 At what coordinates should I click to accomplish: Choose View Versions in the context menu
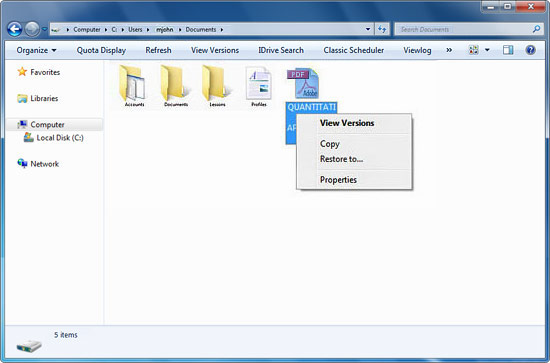[x=347, y=123]
